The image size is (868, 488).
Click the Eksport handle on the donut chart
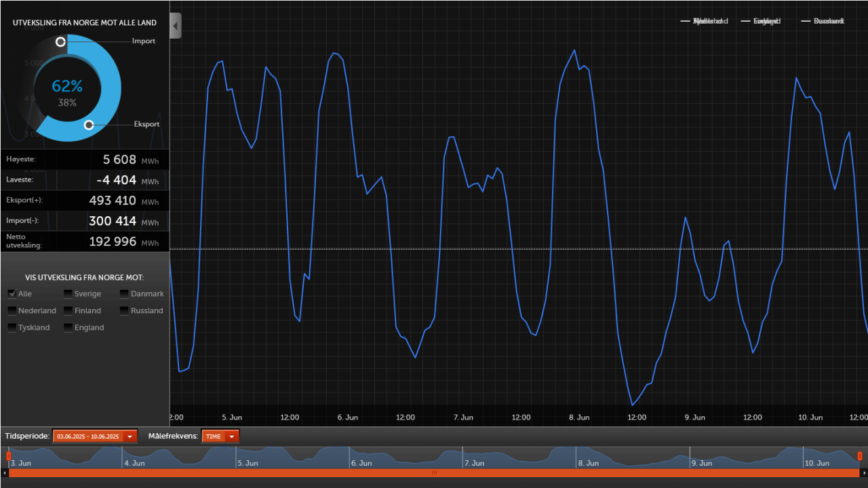click(x=89, y=125)
